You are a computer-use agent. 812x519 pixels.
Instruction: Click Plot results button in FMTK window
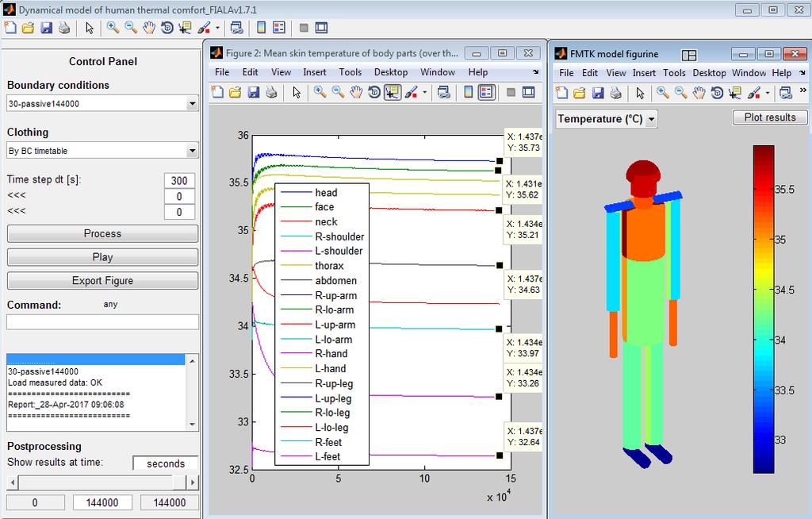770,117
